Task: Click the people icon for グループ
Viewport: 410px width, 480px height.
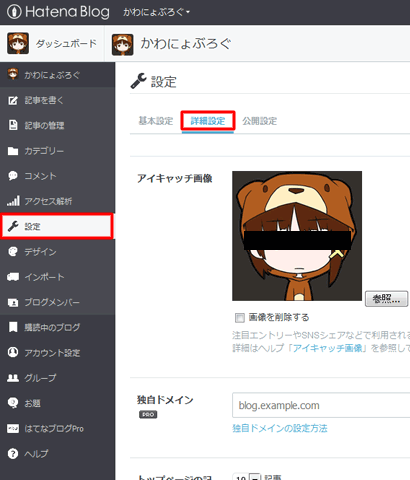Action: [13, 378]
